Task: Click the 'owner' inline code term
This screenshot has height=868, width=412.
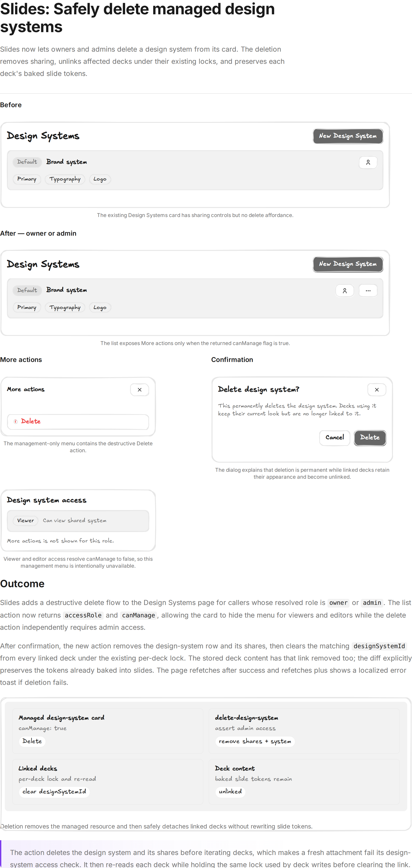Action: (338, 603)
